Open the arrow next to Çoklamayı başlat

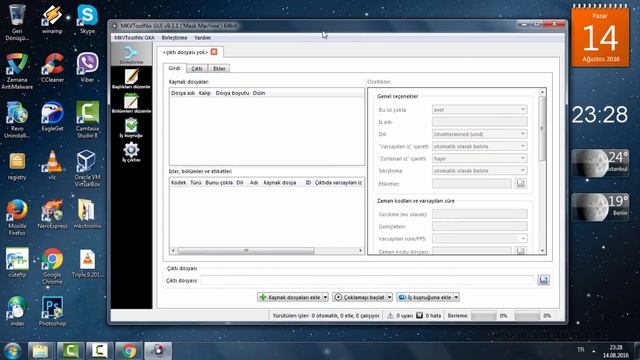[389, 297]
